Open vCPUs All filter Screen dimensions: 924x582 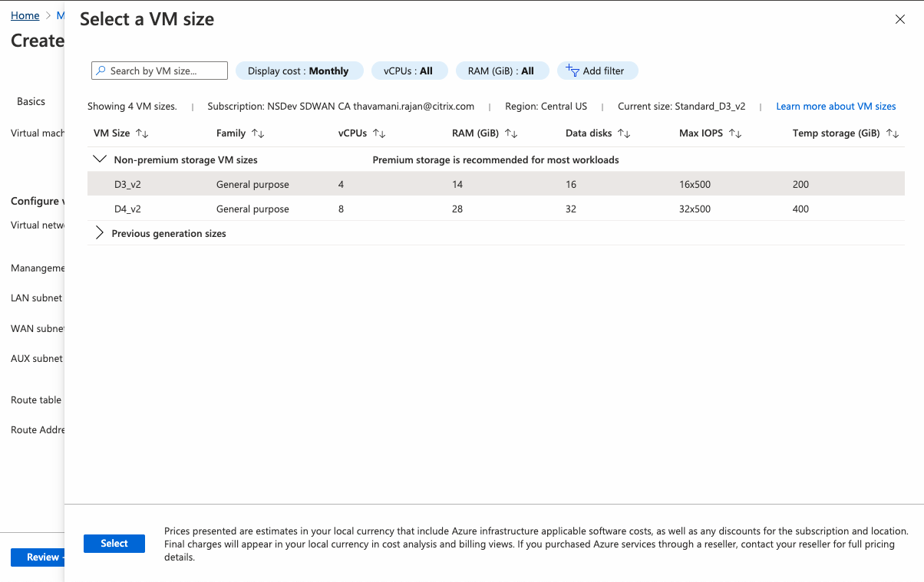(408, 71)
